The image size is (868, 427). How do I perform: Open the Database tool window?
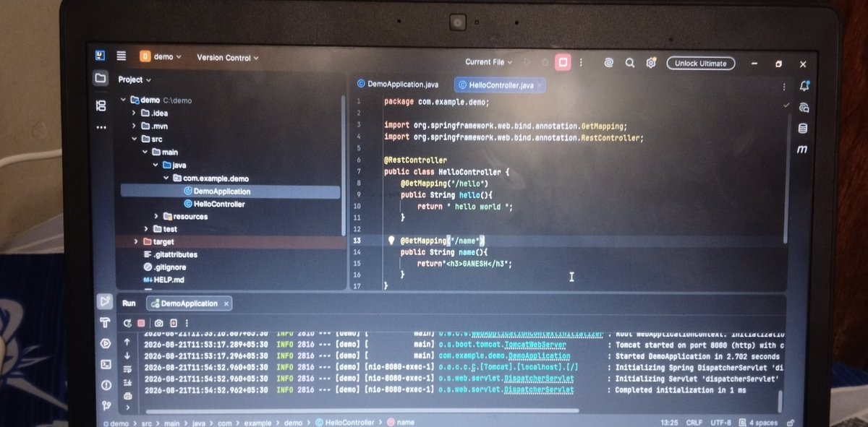pos(802,129)
